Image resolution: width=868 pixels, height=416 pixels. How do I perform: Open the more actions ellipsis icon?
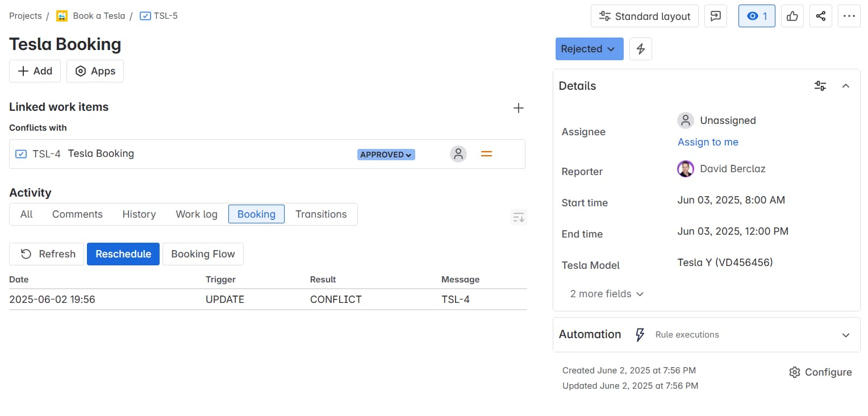tap(849, 16)
